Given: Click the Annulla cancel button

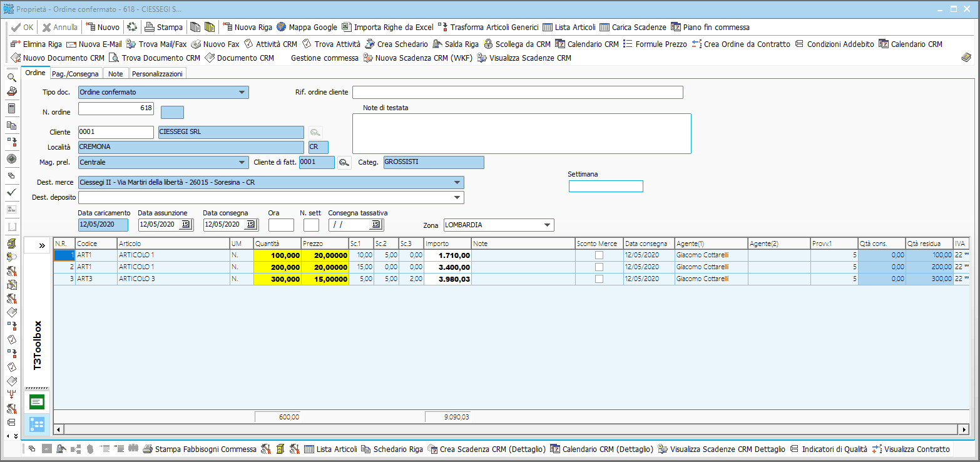Looking at the screenshot, I should (60, 28).
